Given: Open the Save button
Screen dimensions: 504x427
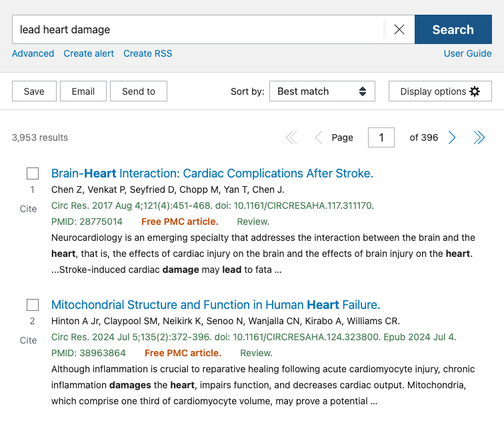Looking at the screenshot, I should tap(34, 91).
